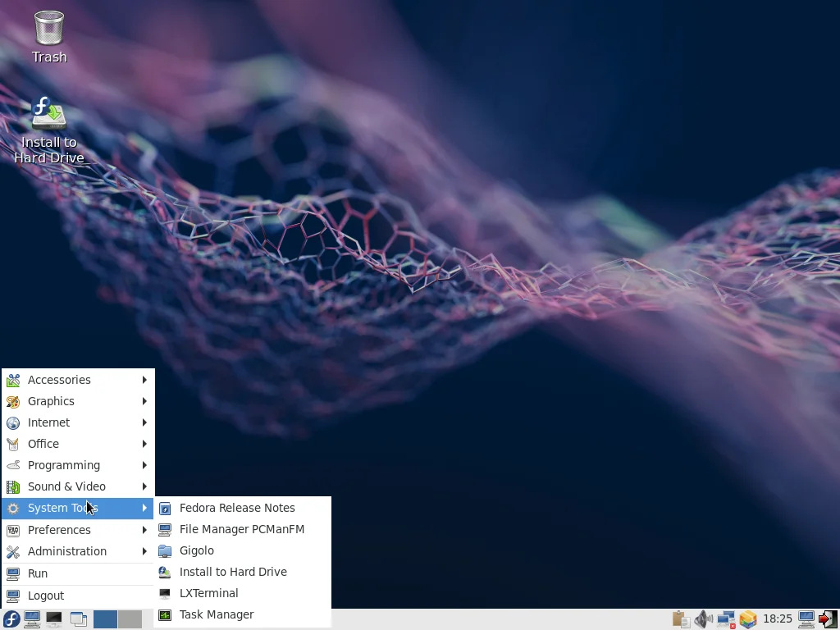The height and width of the screenshot is (630, 840).
Task: Open the Preferences submenu
Action: pos(78,531)
